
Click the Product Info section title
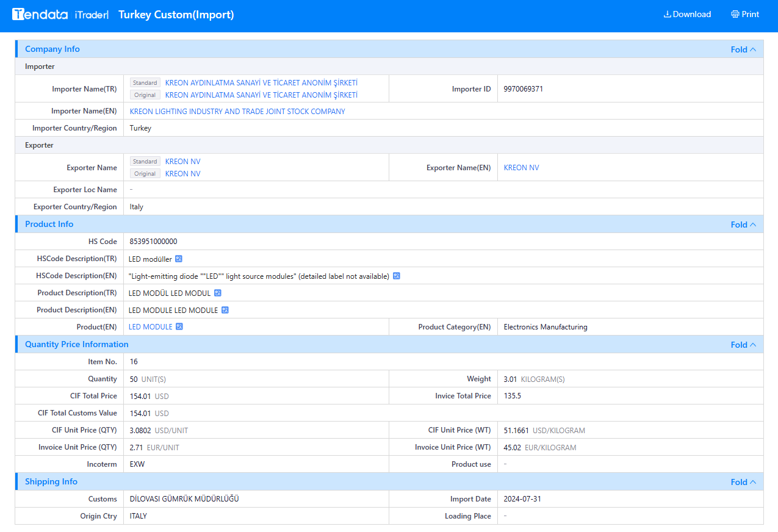[x=49, y=225]
